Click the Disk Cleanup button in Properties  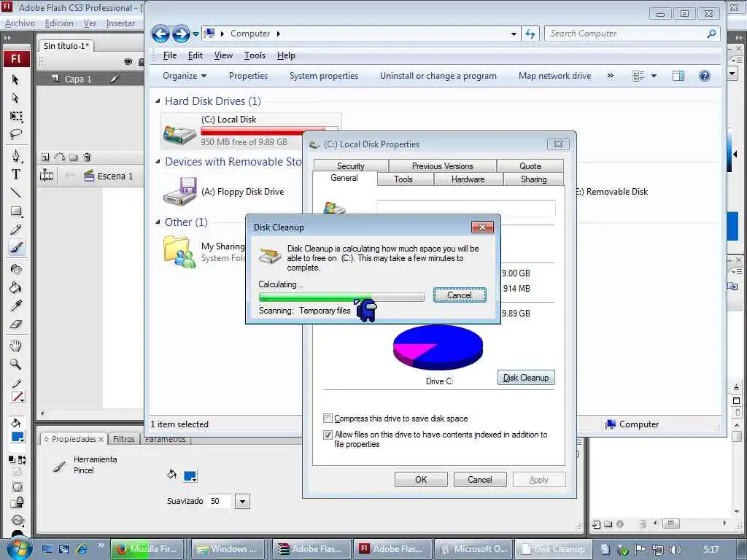tap(526, 378)
